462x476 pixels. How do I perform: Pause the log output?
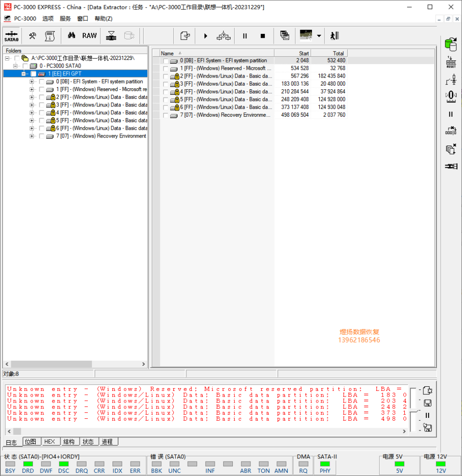[x=428, y=415]
